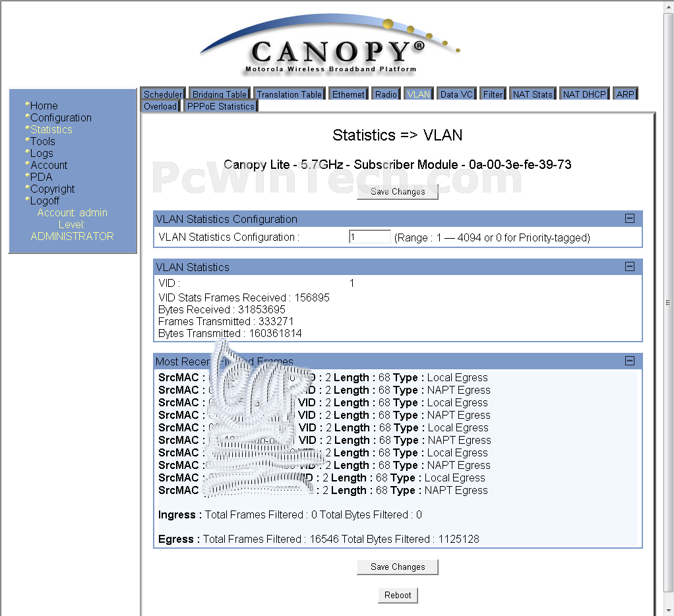674x616 pixels.
Task: Open the NAT DHCP tab
Action: click(584, 94)
